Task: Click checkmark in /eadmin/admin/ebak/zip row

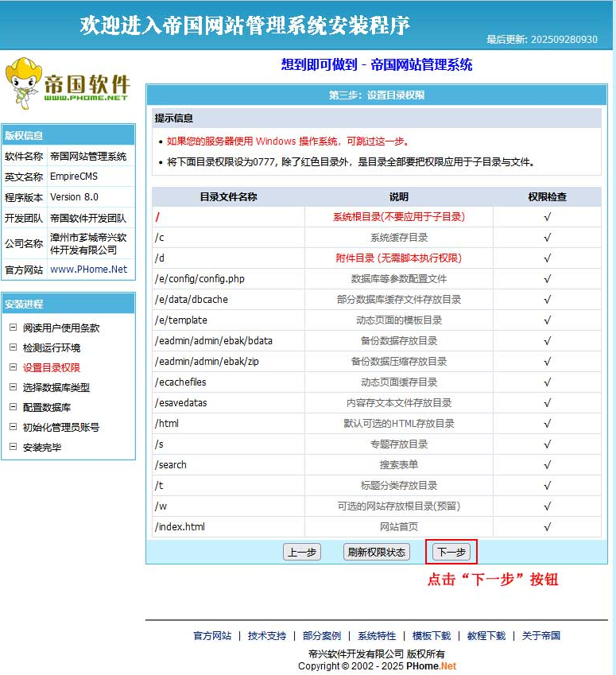Action: click(547, 362)
